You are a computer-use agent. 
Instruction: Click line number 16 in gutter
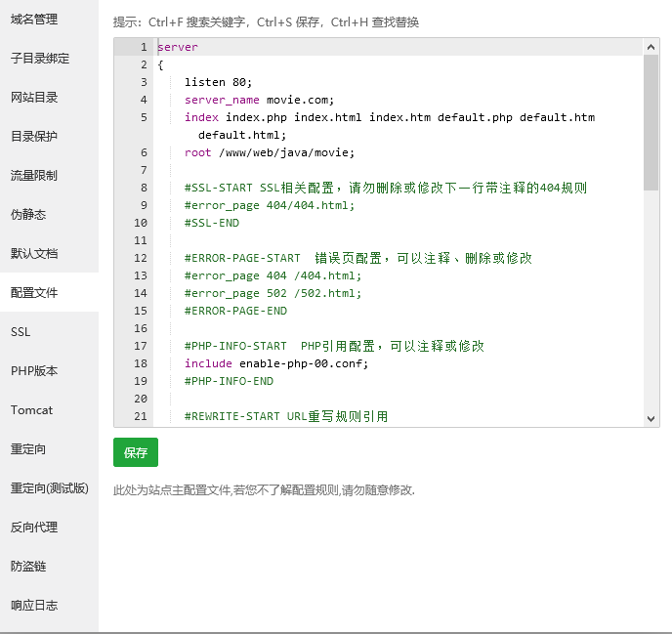pos(141,328)
